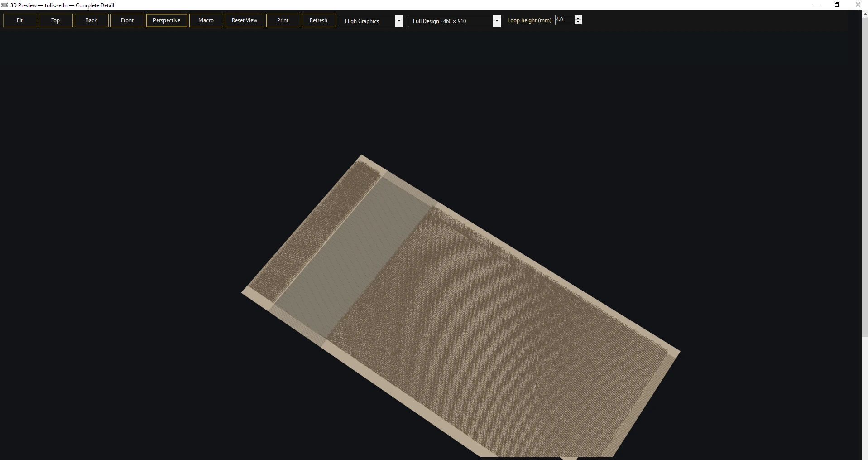Image resolution: width=868 pixels, height=460 pixels.
Task: Refresh the 3D preview
Action: click(319, 20)
